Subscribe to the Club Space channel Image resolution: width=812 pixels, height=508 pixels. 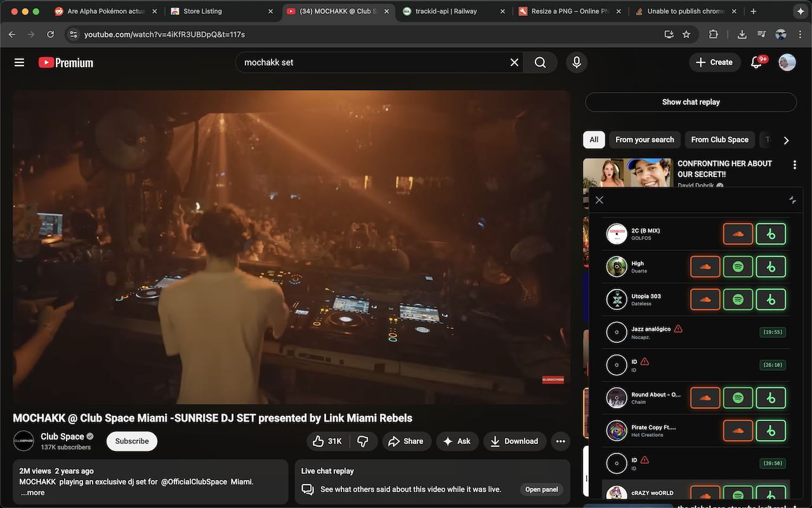[x=132, y=441]
